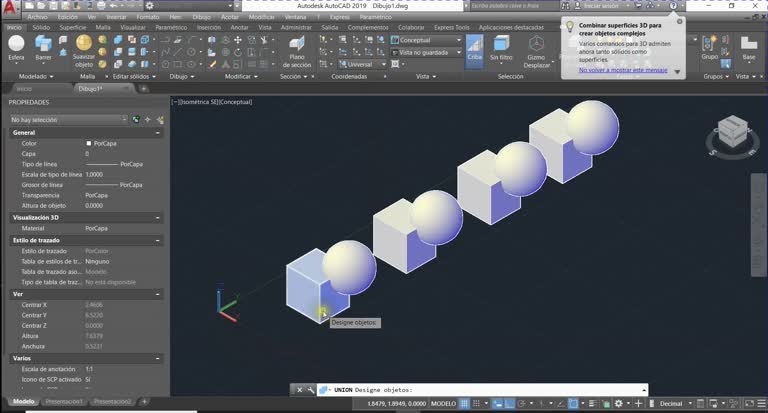768x413 pixels.
Task: Collapse the Estilo de trazado section
Action: (x=158, y=241)
